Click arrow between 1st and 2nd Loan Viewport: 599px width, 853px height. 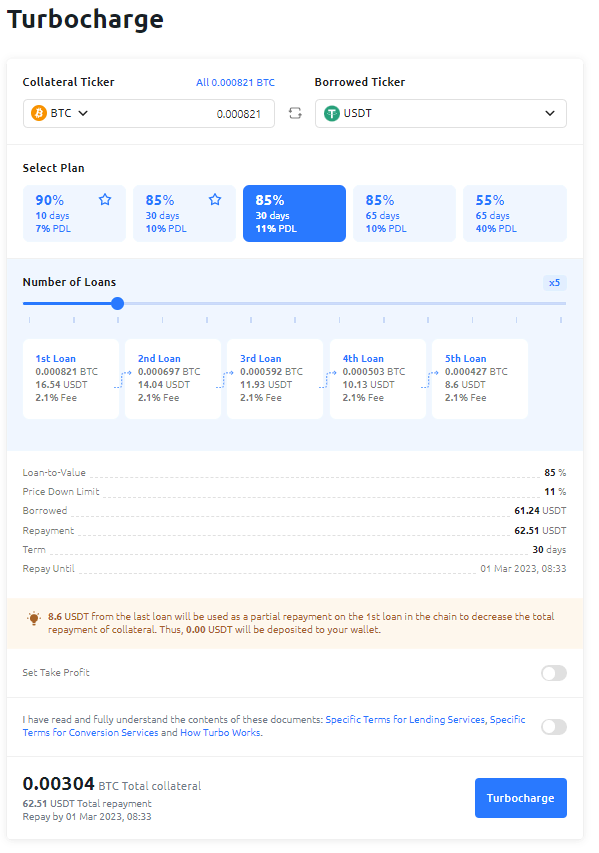coord(123,379)
